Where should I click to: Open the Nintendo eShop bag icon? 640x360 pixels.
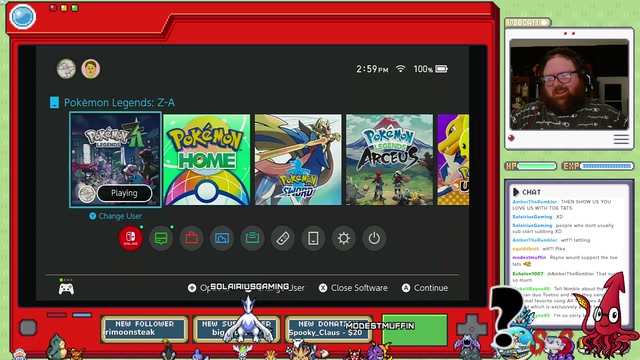[x=191, y=238]
